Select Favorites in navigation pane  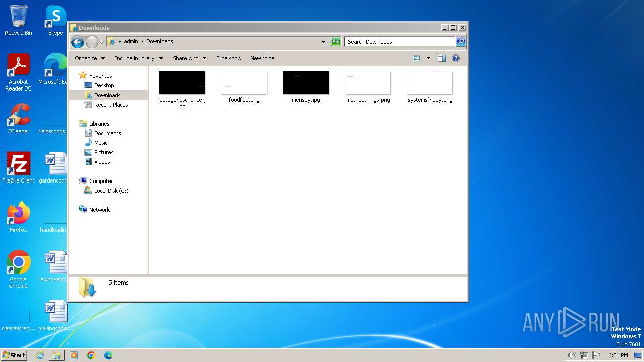click(x=100, y=76)
